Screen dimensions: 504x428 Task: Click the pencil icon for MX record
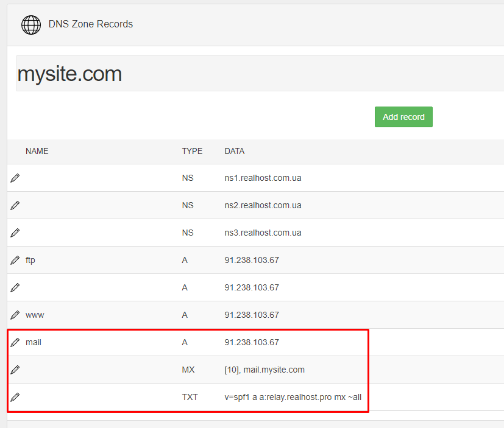(x=15, y=370)
